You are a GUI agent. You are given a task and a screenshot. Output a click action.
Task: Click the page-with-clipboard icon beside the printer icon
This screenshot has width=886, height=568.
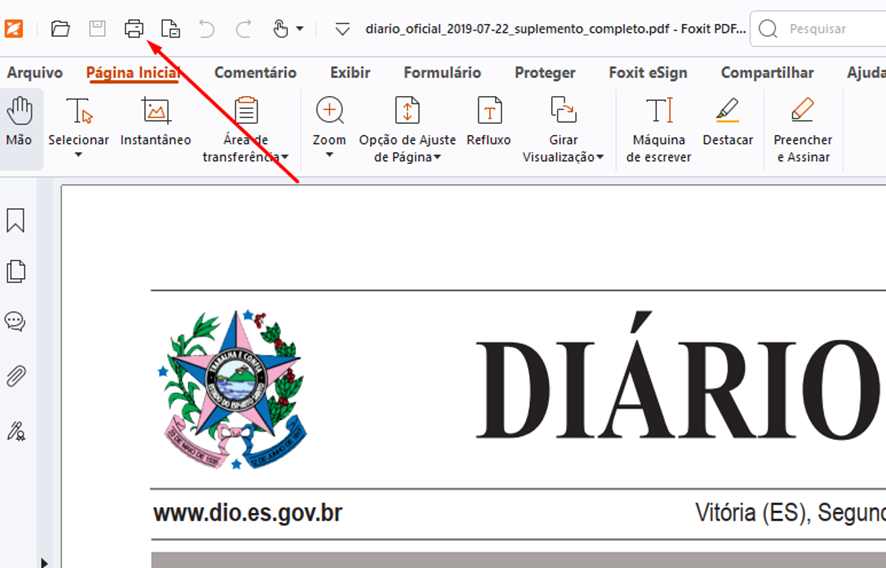click(x=170, y=28)
